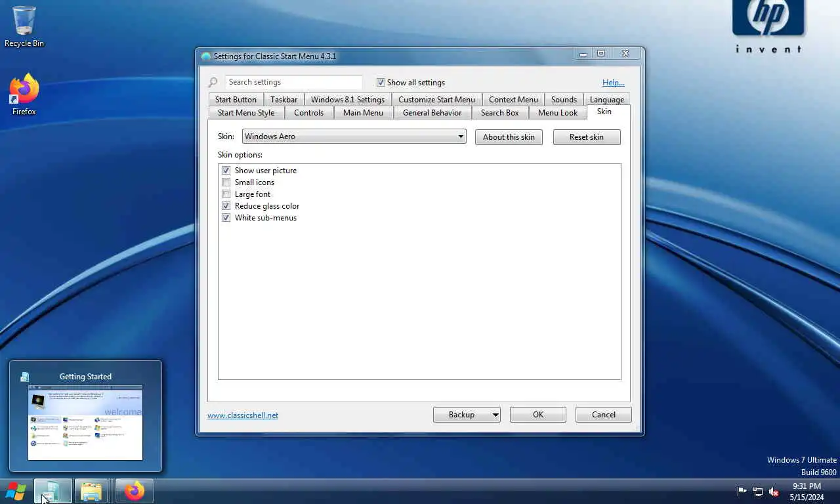Enable the Large font option
The width and height of the screenshot is (840, 504).
(x=226, y=194)
